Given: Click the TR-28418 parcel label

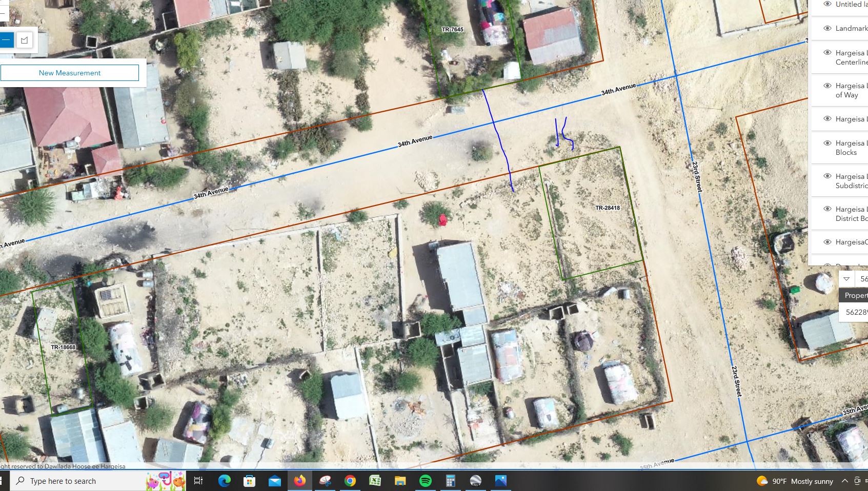Looking at the screenshot, I should [608, 208].
